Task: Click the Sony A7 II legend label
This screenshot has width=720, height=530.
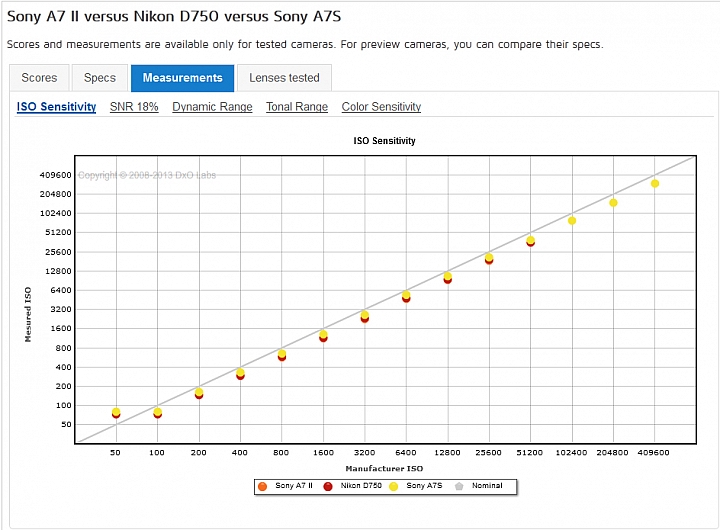Action: 294,485
